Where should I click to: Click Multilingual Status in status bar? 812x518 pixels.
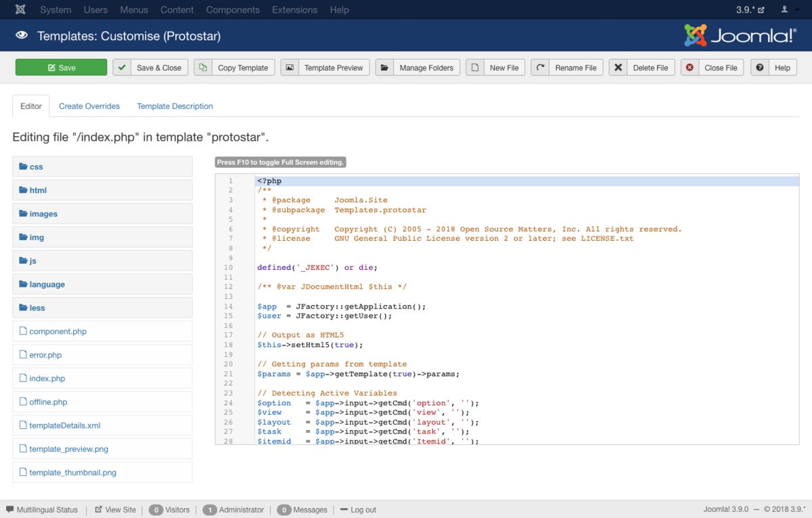41,510
